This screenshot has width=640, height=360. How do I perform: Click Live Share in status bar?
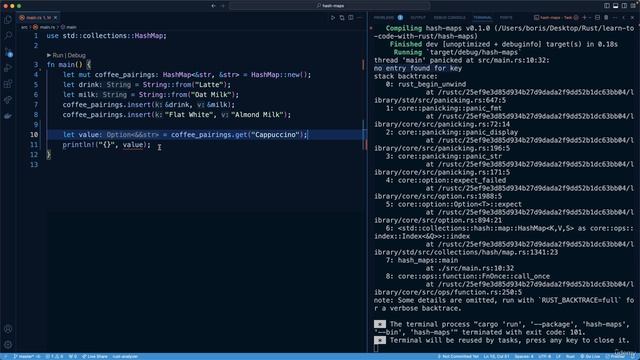pyautogui.click(x=95, y=356)
